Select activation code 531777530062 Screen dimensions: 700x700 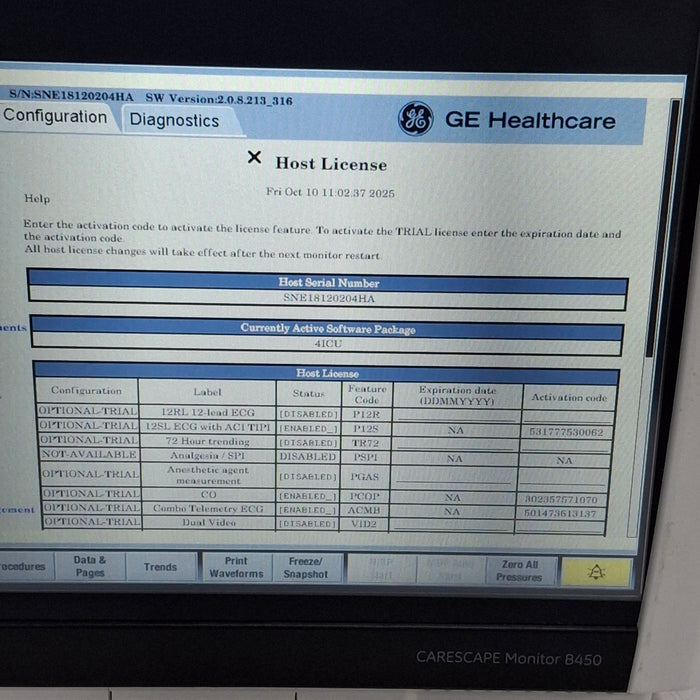(x=566, y=432)
